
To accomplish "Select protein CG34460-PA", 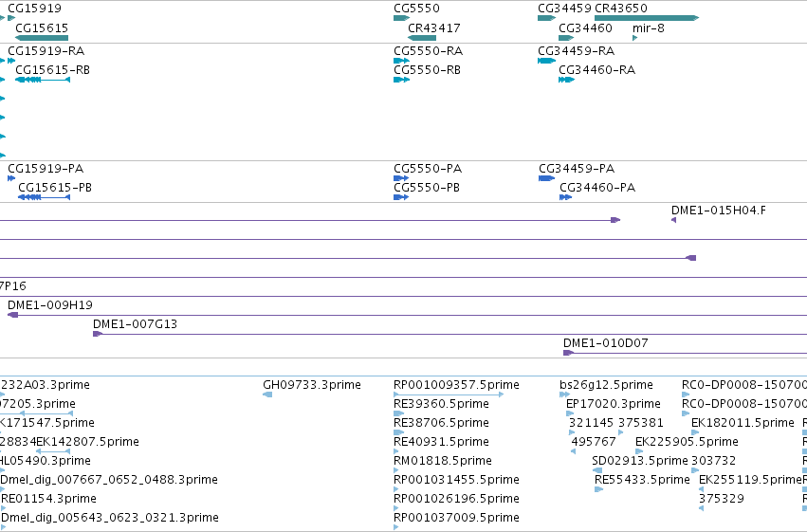I will pos(565,197).
